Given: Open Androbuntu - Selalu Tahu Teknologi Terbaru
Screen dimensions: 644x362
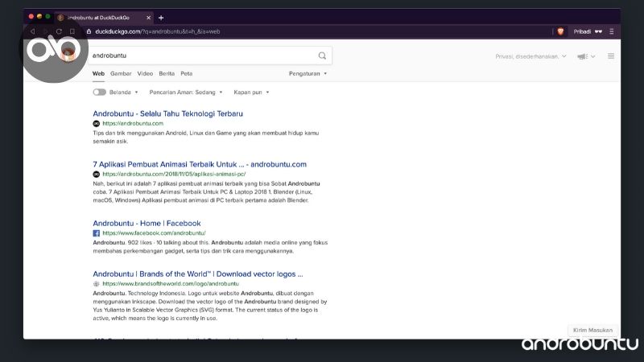Looking at the screenshot, I should [167, 113].
